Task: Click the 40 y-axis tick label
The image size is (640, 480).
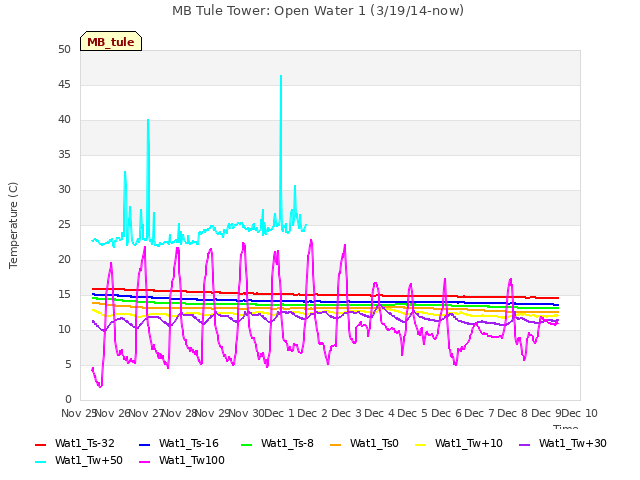Action: tap(64, 120)
